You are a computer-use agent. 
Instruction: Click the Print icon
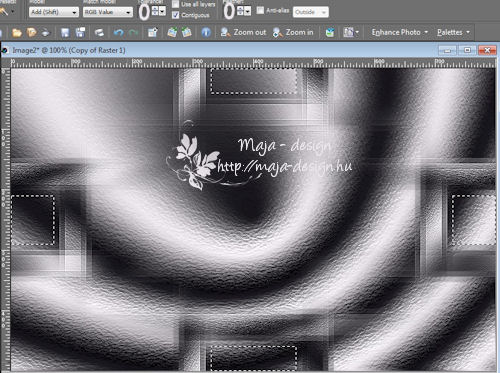(99, 32)
